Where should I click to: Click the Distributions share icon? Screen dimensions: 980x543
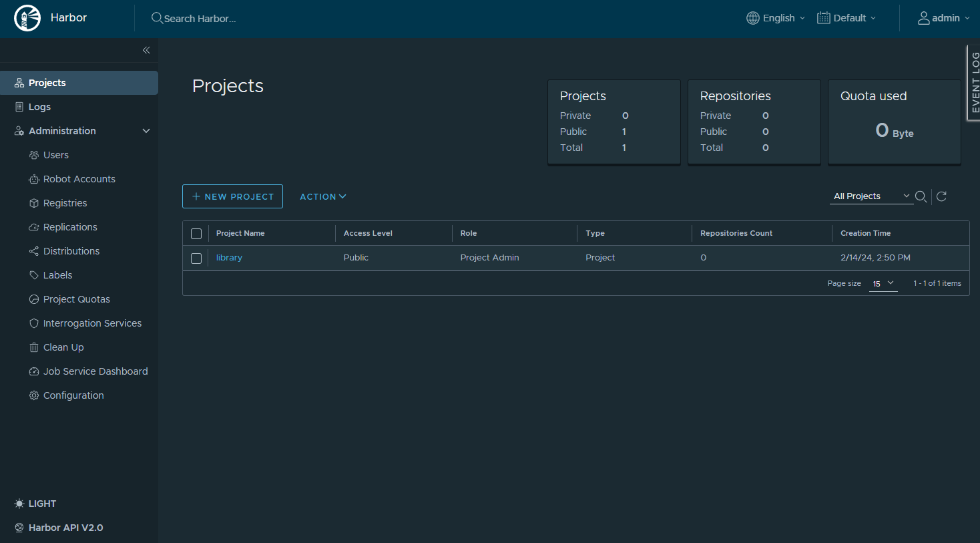point(34,251)
